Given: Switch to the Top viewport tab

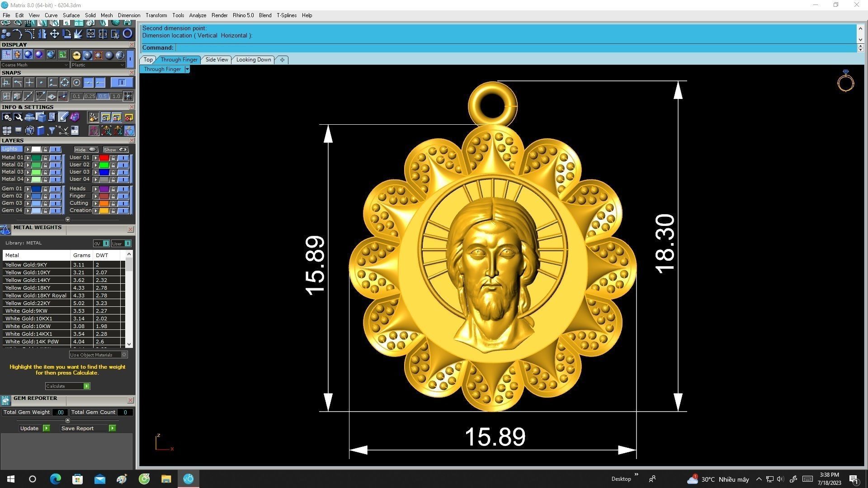Looking at the screenshot, I should coord(148,60).
